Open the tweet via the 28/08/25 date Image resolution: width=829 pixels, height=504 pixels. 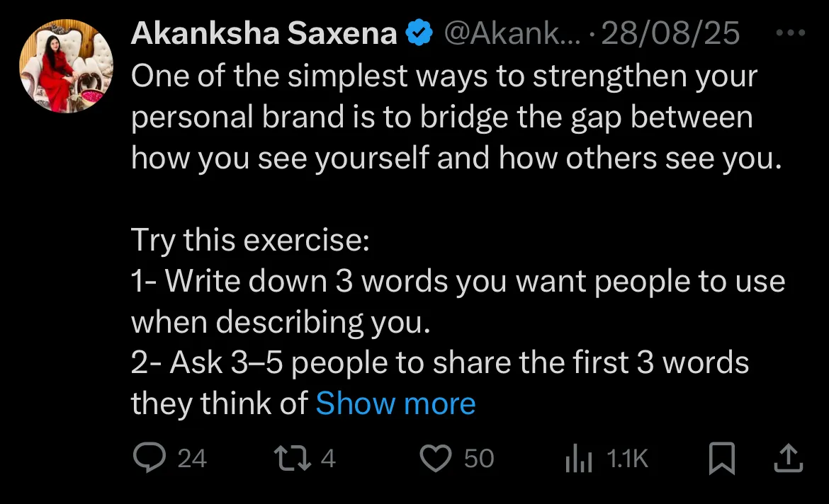click(670, 33)
